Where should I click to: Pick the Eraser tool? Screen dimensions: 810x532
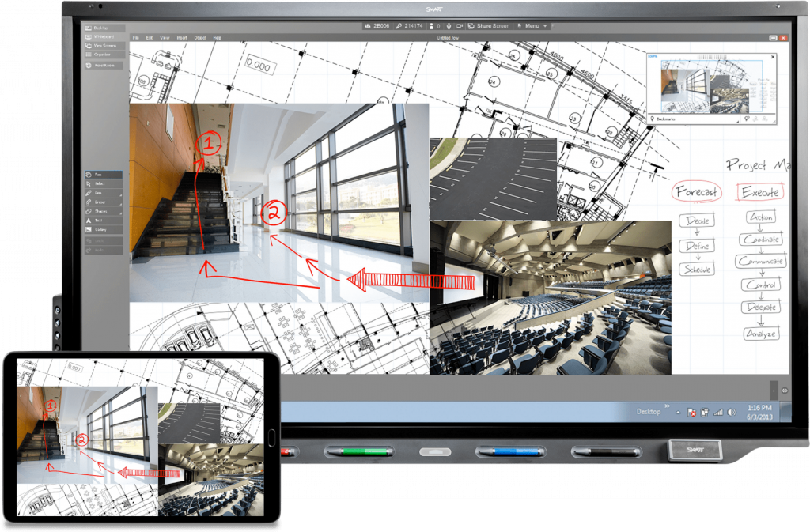point(103,202)
